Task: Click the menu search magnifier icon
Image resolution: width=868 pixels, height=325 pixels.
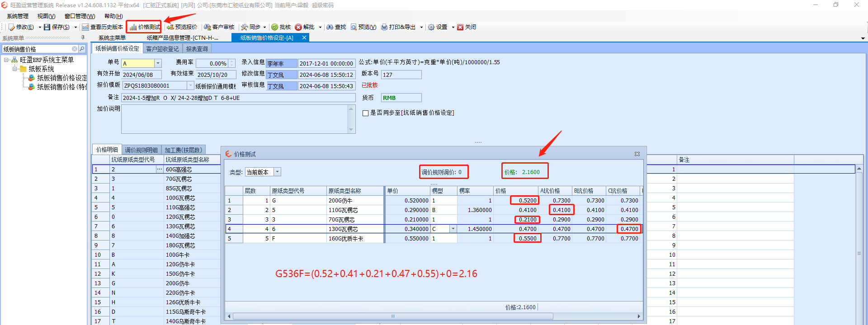Action: tap(82, 49)
